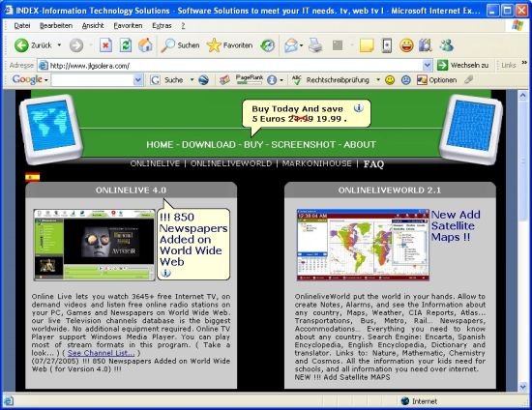
Task: Open the Zurück history dropdown arrow
Action: [x=59, y=44]
